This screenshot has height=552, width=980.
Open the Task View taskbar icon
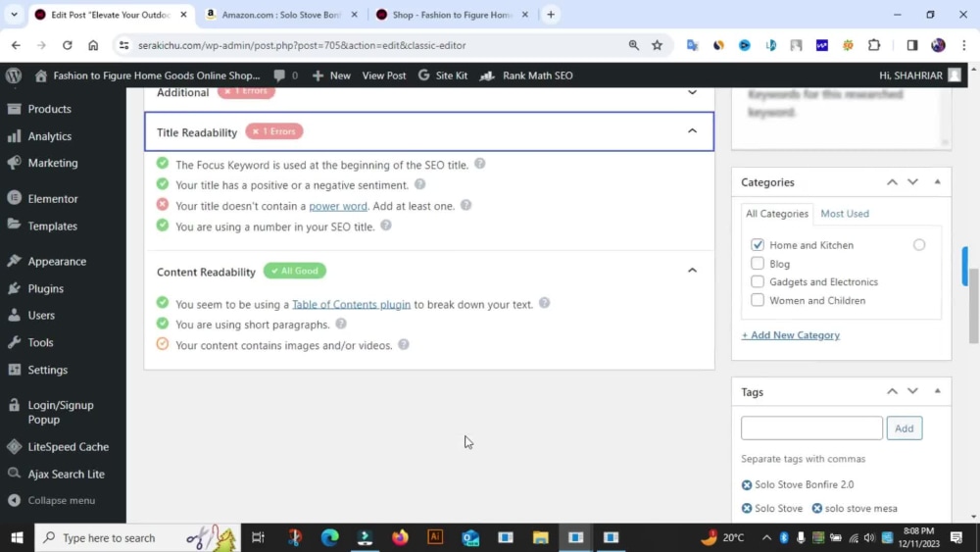[258, 537]
